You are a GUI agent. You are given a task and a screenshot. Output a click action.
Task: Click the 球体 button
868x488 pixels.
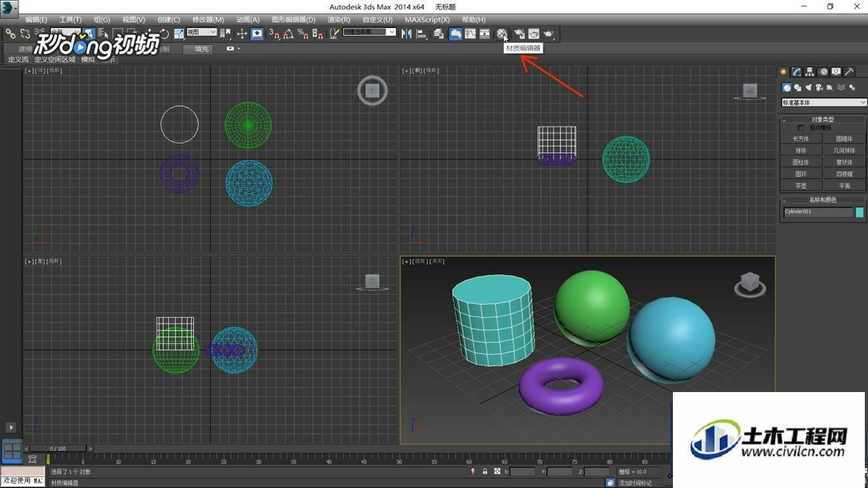801,151
